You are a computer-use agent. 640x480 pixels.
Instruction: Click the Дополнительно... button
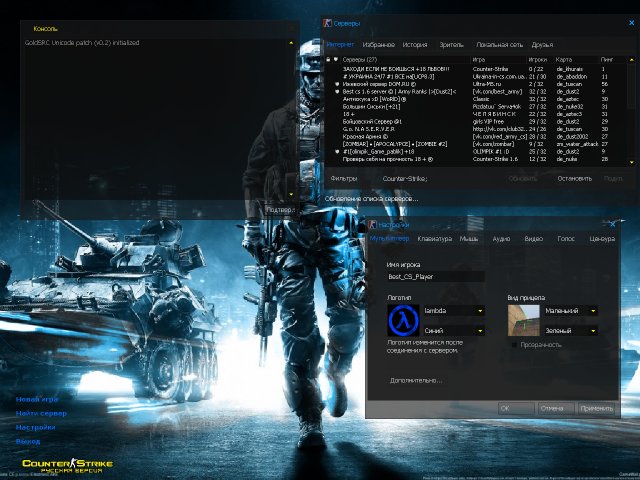pos(416,380)
